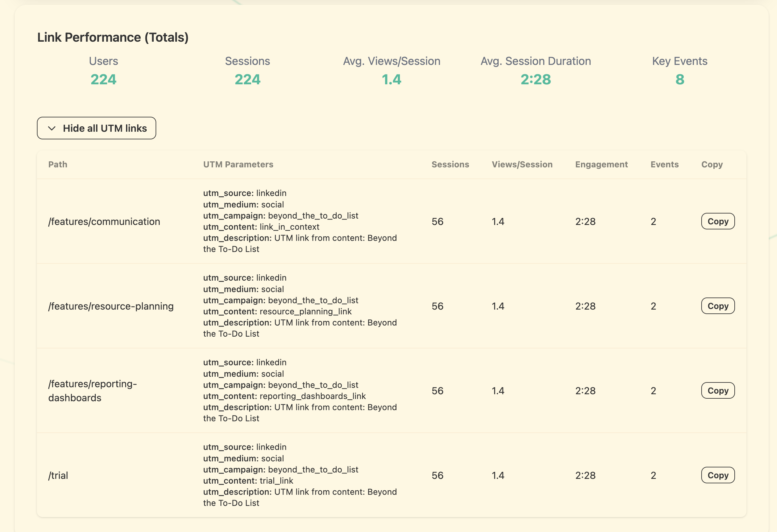Click events value 2 in resource-planning row
The image size is (777, 532).
pyautogui.click(x=653, y=306)
